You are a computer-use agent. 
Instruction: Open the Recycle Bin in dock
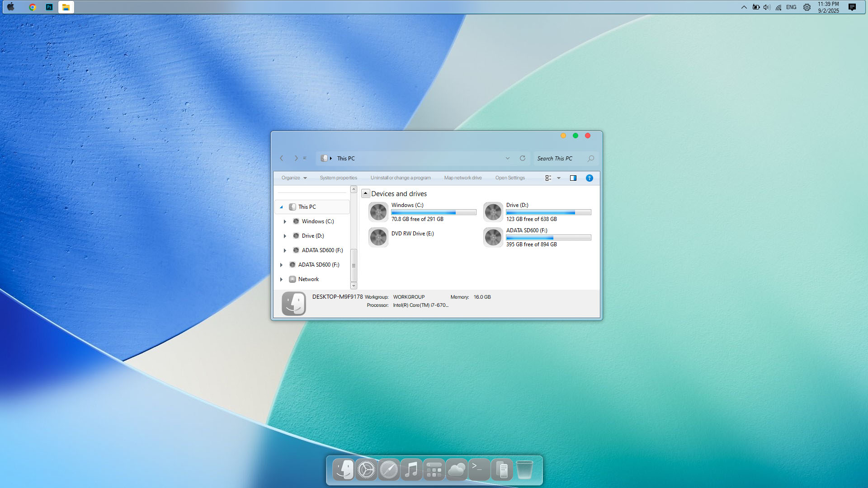[x=524, y=469]
